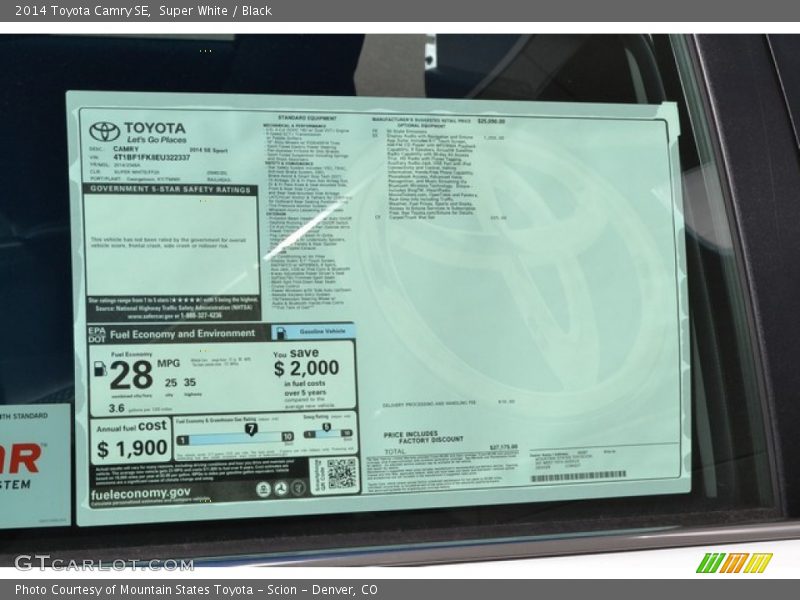Click the Smog Rating scale marker
800x600 pixels.
[x=325, y=426]
